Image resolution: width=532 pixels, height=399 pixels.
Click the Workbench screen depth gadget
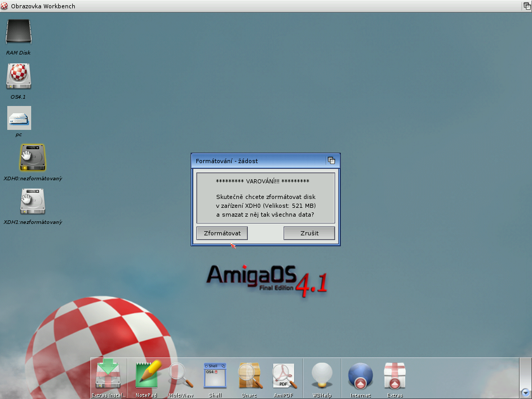(526, 6)
